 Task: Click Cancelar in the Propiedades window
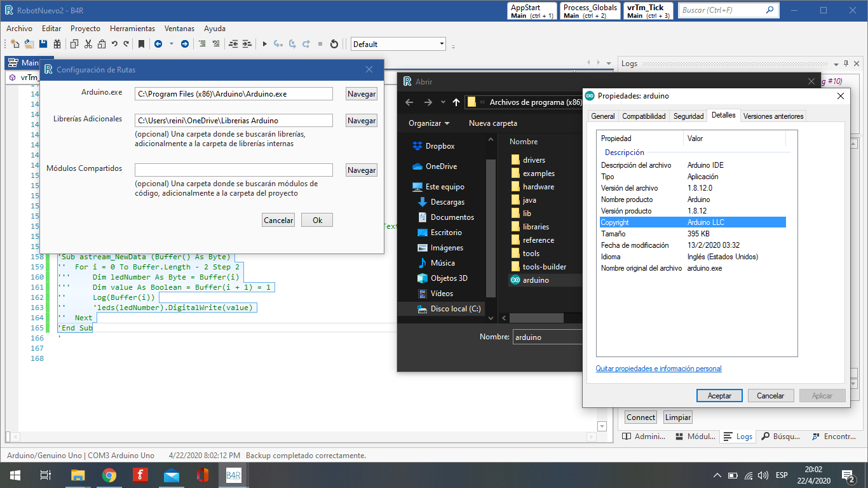[x=771, y=395]
